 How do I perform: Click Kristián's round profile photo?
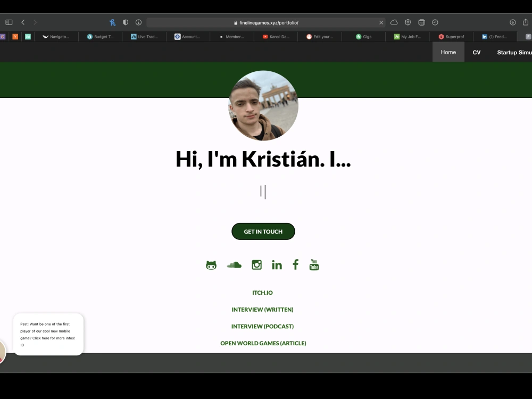point(263,105)
